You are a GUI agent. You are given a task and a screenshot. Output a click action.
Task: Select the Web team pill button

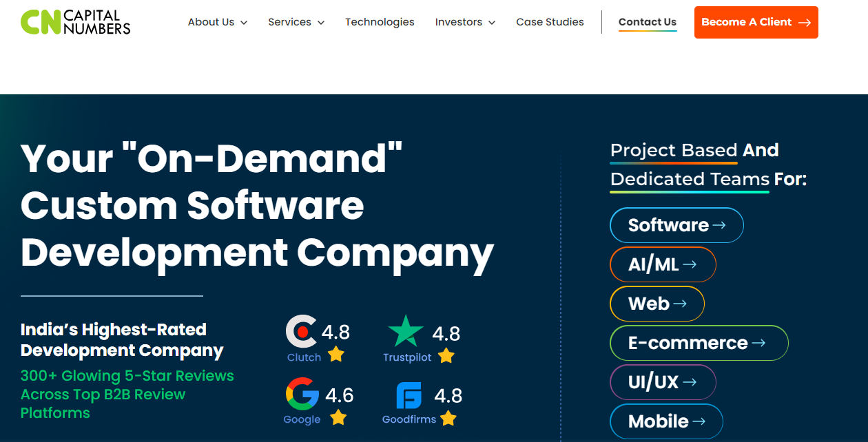[x=657, y=304]
